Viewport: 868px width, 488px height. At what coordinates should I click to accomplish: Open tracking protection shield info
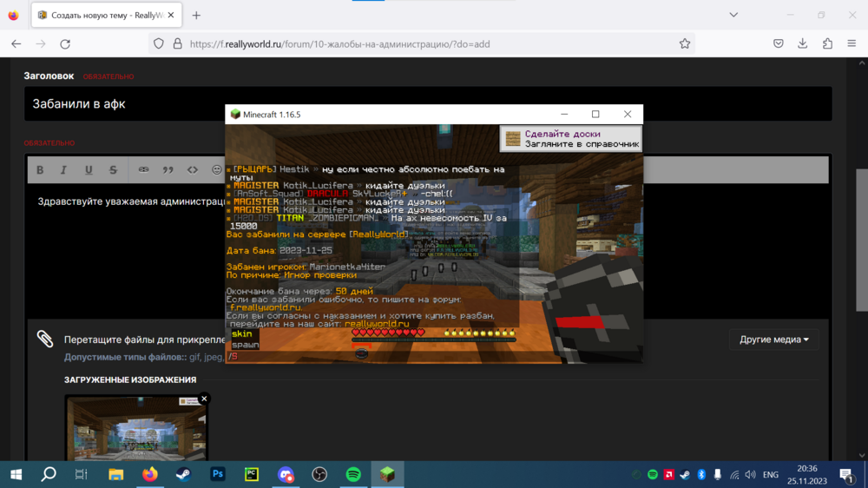(159, 43)
